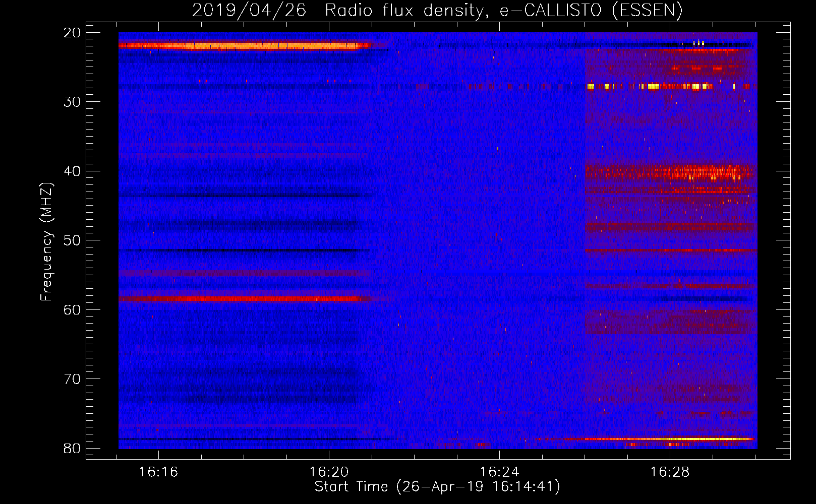816x504 pixels.
Task: Click the 16:20 time tick label
Action: pyautogui.click(x=329, y=472)
